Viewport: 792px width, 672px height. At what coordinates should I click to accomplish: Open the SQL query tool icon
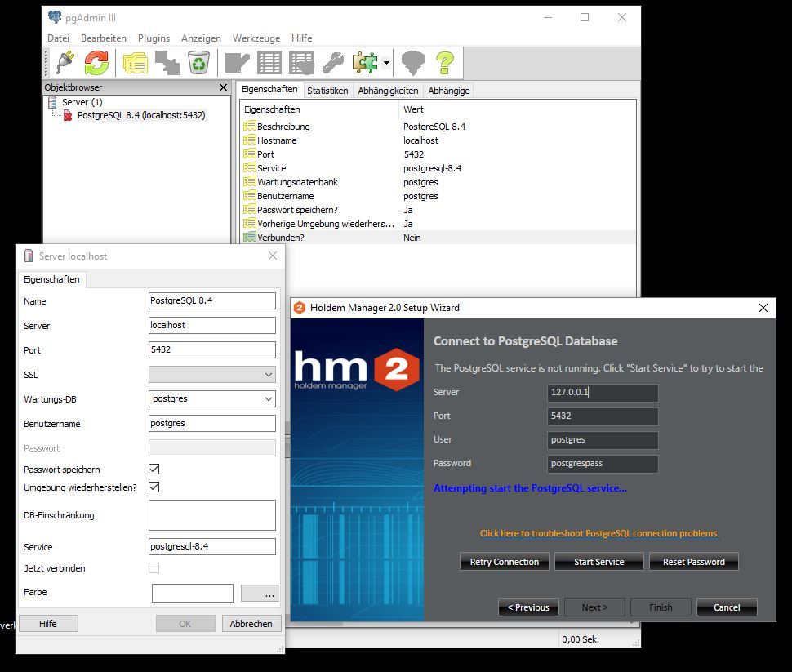(237, 63)
